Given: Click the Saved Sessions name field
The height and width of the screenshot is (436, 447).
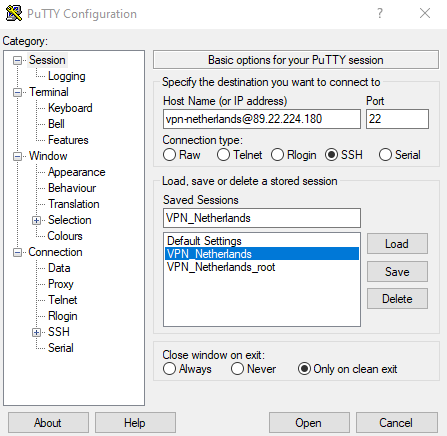Looking at the screenshot, I should tap(262, 218).
